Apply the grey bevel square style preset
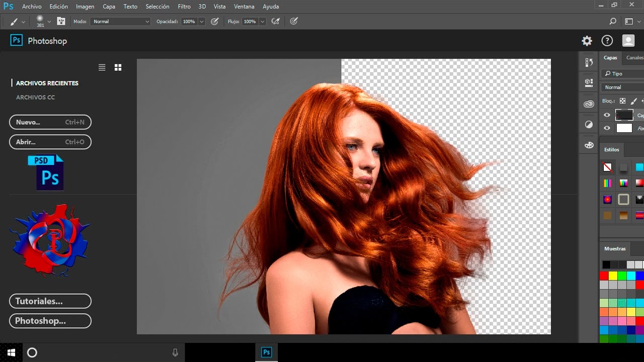The width and height of the screenshot is (644, 362). click(x=624, y=200)
